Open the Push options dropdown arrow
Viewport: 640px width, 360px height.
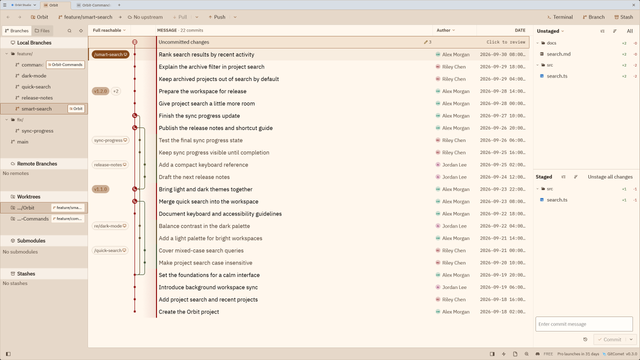click(x=235, y=17)
